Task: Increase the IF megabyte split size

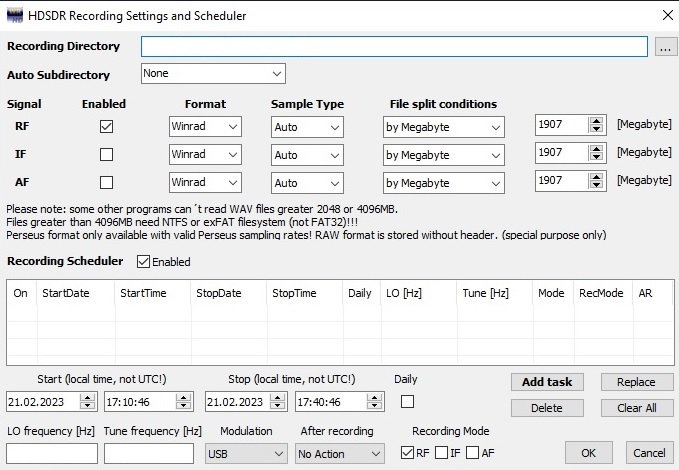Action: (597, 149)
